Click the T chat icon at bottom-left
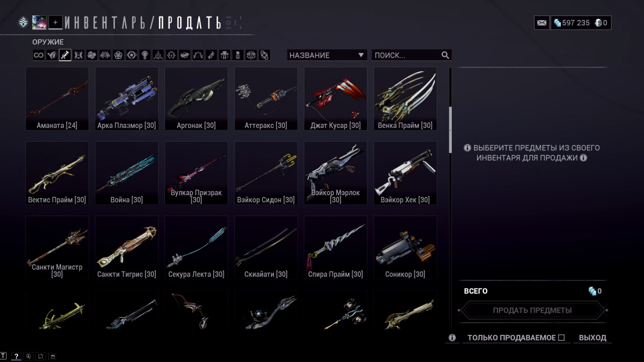Screen dimensions: 644x362 (x=4, y=356)
